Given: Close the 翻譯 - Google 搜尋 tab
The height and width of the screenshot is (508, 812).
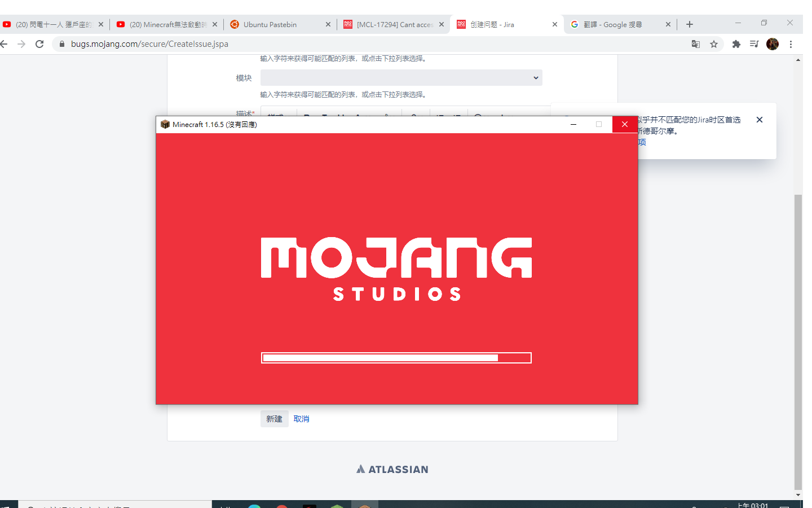Looking at the screenshot, I should pyautogui.click(x=668, y=24).
